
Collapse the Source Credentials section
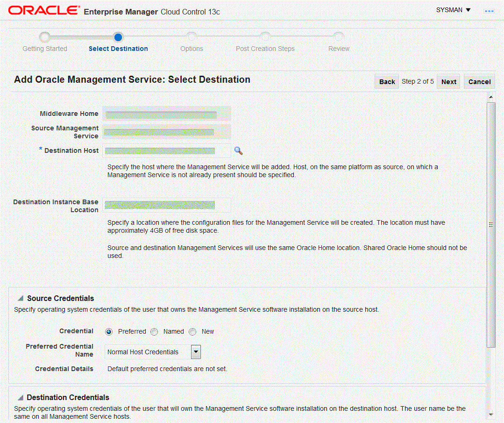21,298
